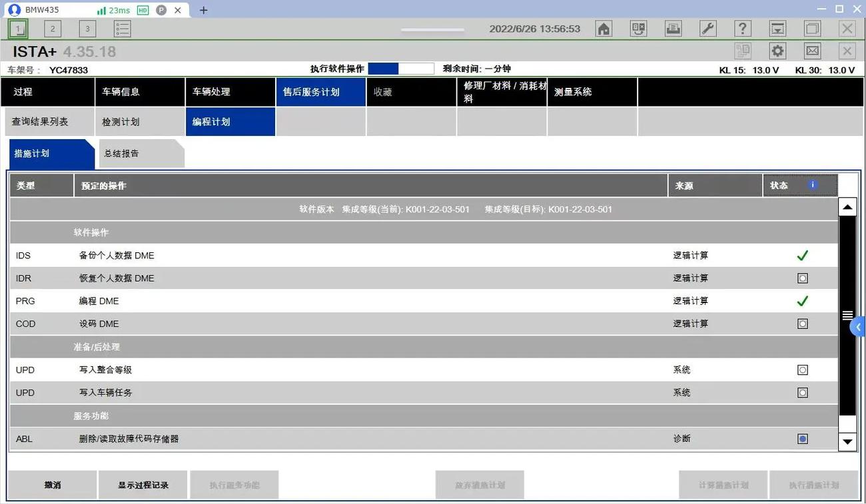Viewport: 866px width, 504px height.
Task: Click the chassis number YC47833
Action: (69, 70)
